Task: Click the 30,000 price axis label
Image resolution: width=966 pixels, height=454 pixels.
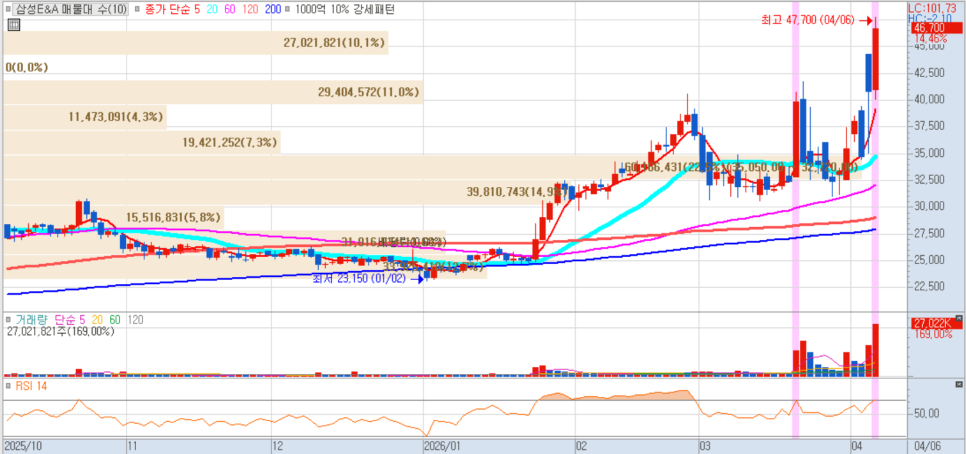Action: [928, 206]
